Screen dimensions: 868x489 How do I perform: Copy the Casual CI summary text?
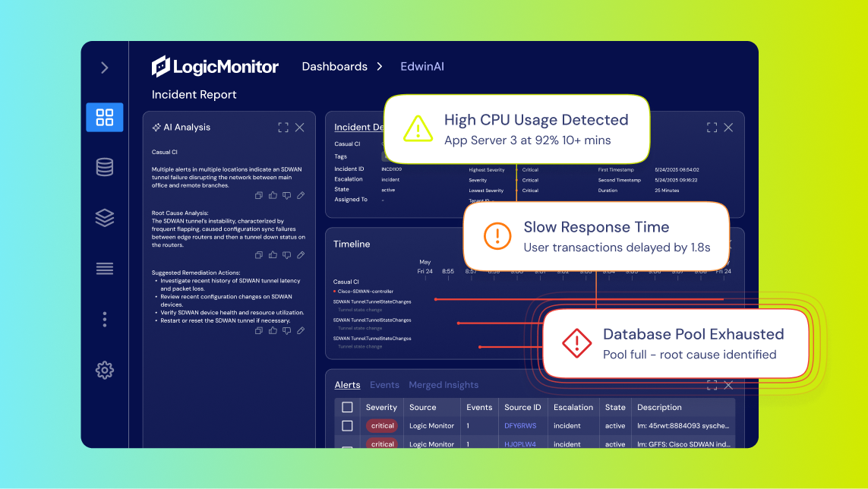(x=258, y=195)
